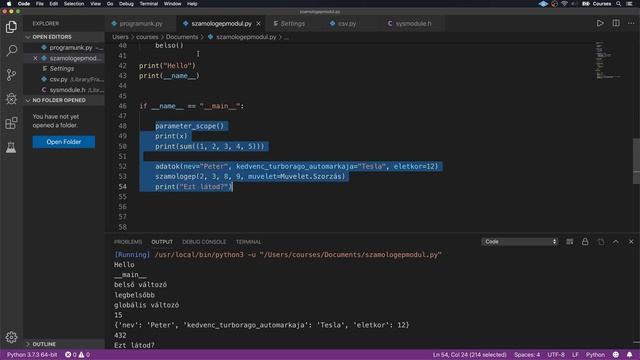This screenshot has height=360, width=640.
Task: Click the Open Folder button
Action: [x=64, y=142]
